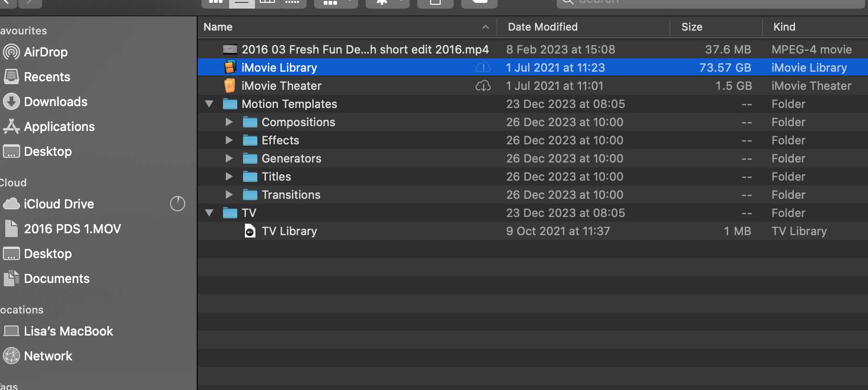Image resolution: width=868 pixels, height=390 pixels.
Task: Click the kind value 'MPEG-4 movie'
Action: (812, 49)
